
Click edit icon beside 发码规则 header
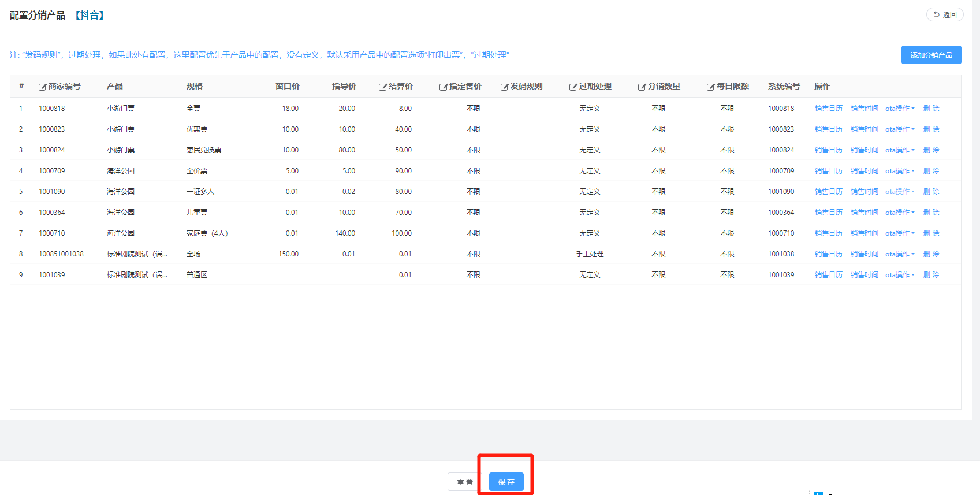tap(504, 87)
